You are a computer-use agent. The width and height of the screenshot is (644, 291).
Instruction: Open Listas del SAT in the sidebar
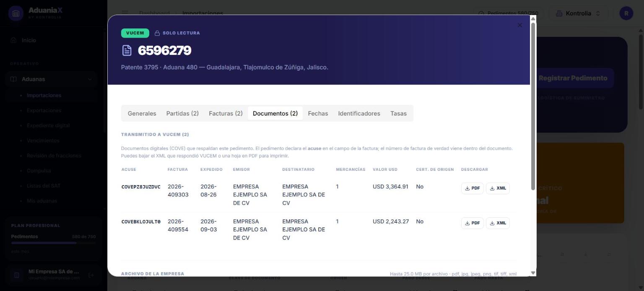pyautogui.click(x=44, y=186)
